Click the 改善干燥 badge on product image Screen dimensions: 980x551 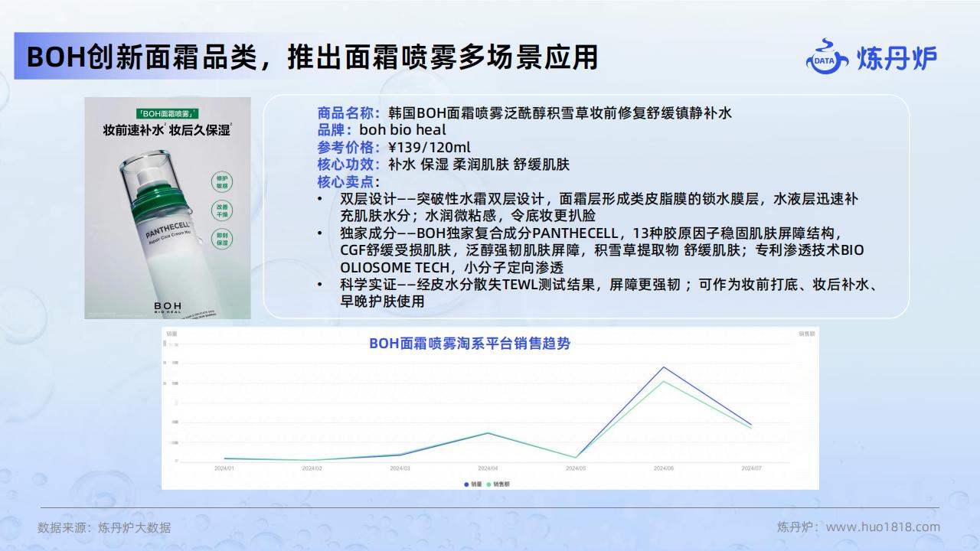[223, 210]
